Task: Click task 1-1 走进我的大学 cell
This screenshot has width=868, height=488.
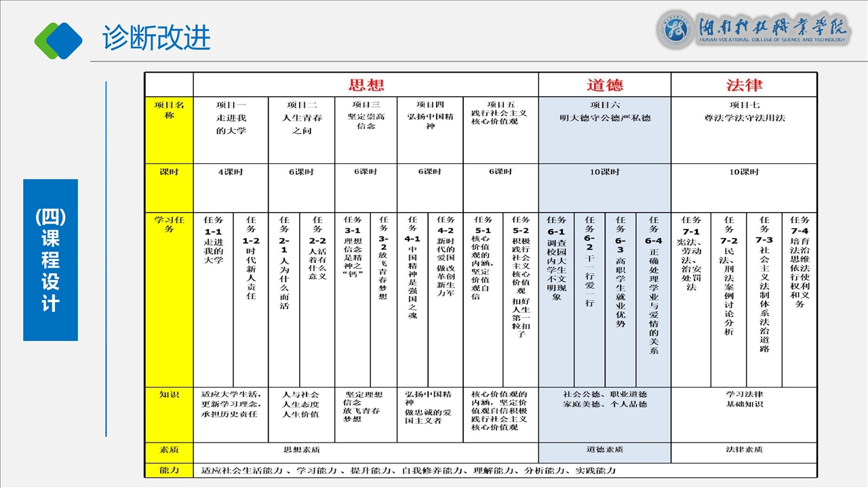Action: (x=213, y=241)
